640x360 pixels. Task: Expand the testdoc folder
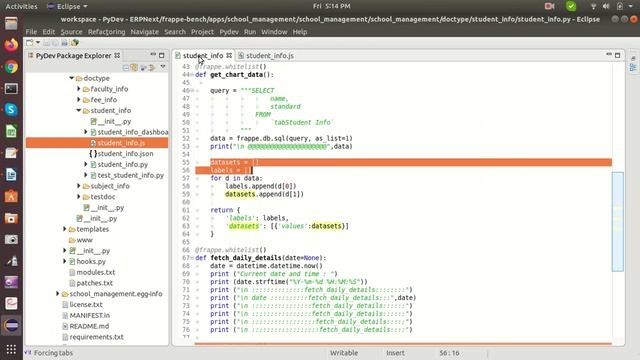pyautogui.click(x=79, y=196)
